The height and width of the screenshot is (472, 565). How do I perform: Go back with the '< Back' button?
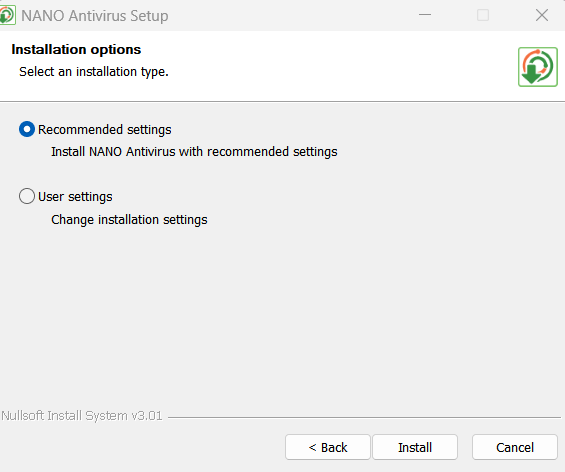click(x=328, y=447)
